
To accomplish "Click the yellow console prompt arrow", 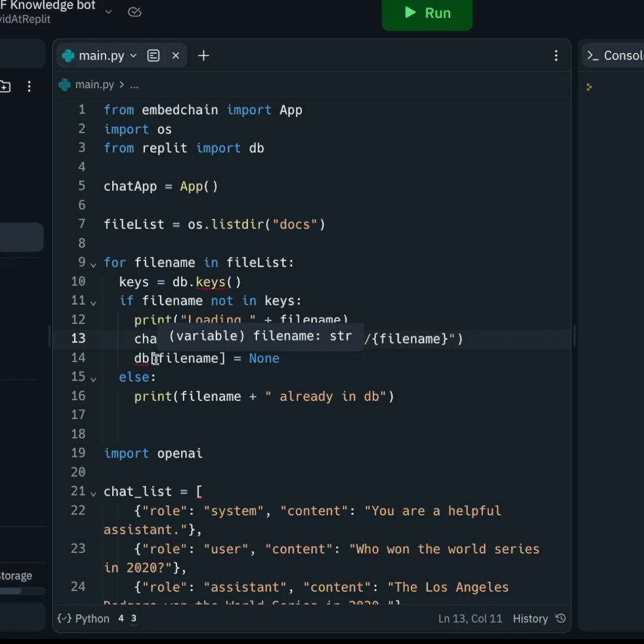I will tap(589, 87).
